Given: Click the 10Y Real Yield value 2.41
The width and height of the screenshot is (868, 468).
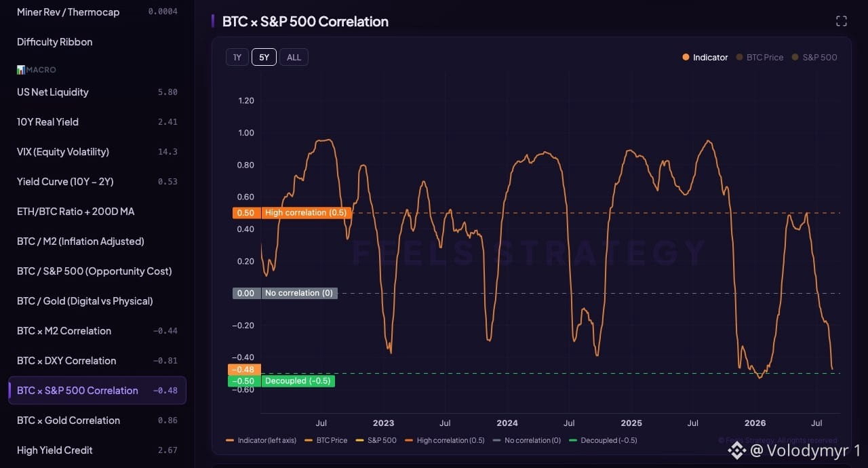Looking at the screenshot, I should (167, 122).
